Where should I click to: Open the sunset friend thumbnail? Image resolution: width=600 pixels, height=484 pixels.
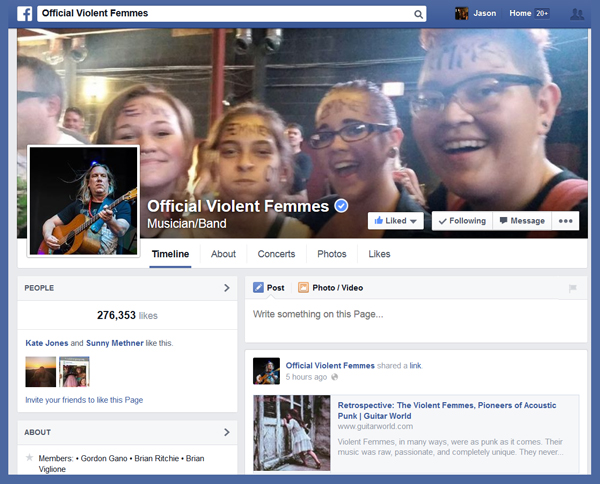click(x=41, y=372)
